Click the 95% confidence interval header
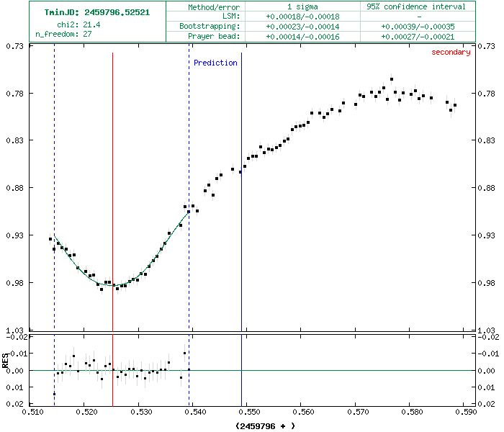 click(416, 6)
